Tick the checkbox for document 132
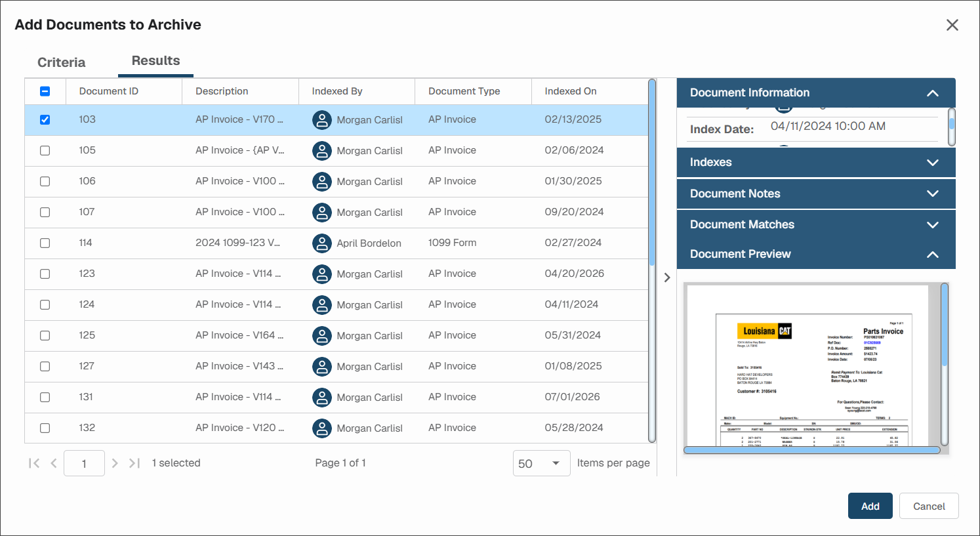This screenshot has height=536, width=980. (x=45, y=428)
